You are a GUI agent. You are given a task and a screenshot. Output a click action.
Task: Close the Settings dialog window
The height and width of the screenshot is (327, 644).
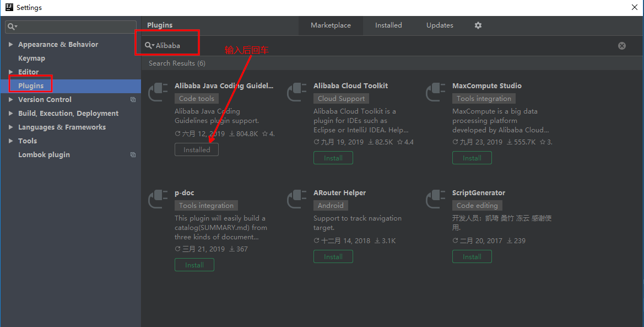[x=634, y=7]
